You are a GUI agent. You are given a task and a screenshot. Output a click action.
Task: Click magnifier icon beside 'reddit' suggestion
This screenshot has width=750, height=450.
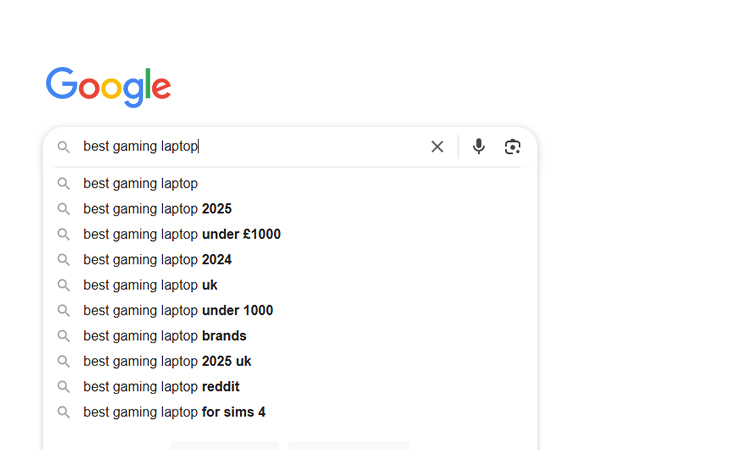[64, 386]
